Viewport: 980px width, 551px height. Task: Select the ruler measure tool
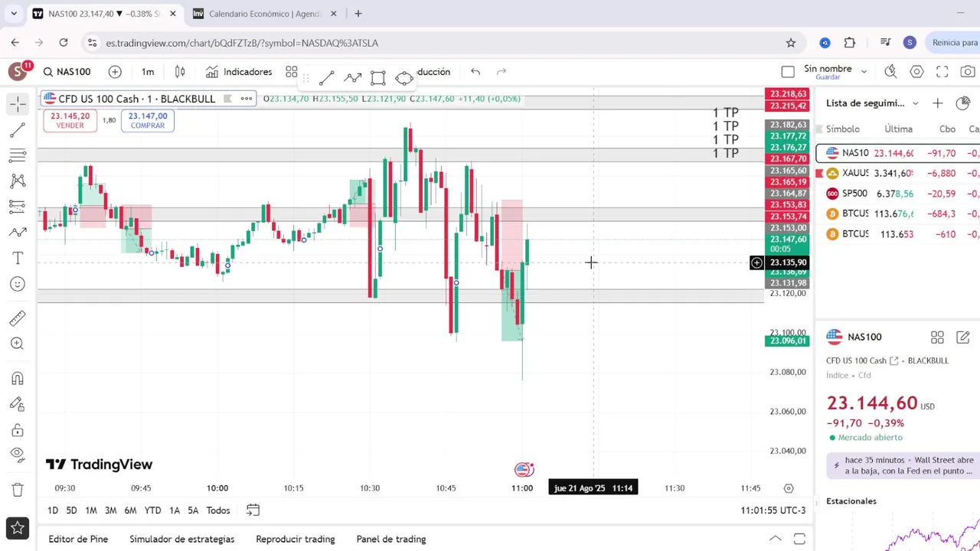[x=18, y=318]
